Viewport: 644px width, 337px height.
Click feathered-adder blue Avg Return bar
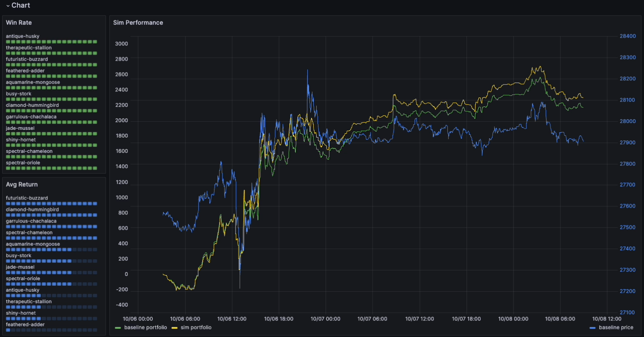pyautogui.click(x=52, y=330)
